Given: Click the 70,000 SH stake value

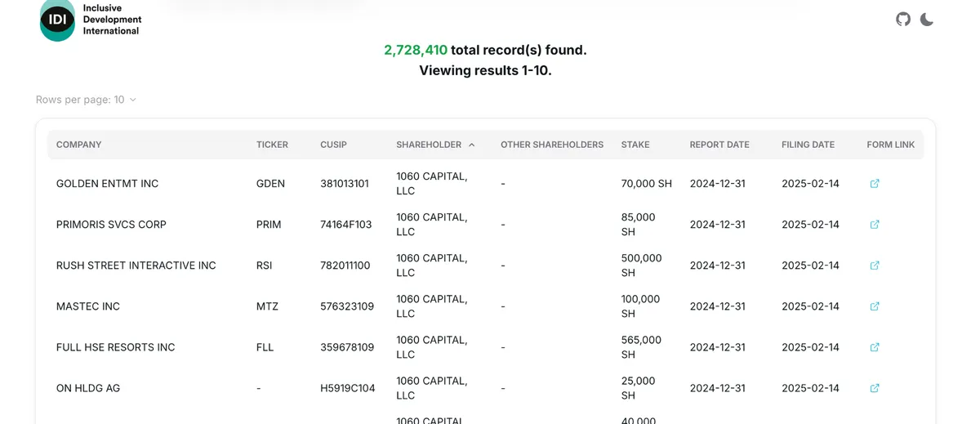Looking at the screenshot, I should (x=647, y=184).
